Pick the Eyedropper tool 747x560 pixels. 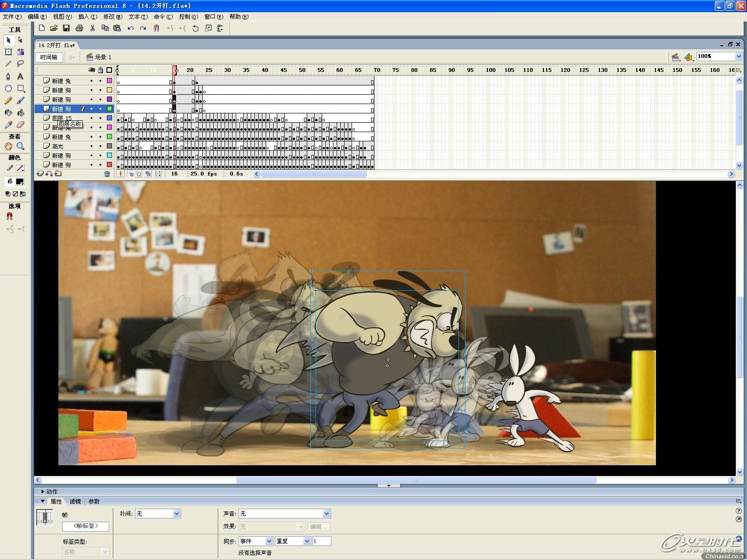[x=8, y=125]
